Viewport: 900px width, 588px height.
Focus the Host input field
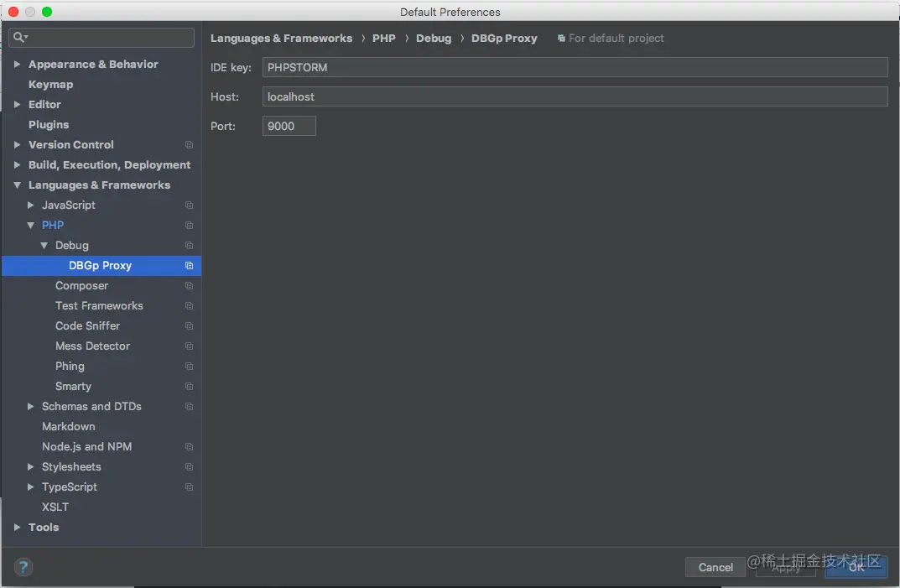575,96
